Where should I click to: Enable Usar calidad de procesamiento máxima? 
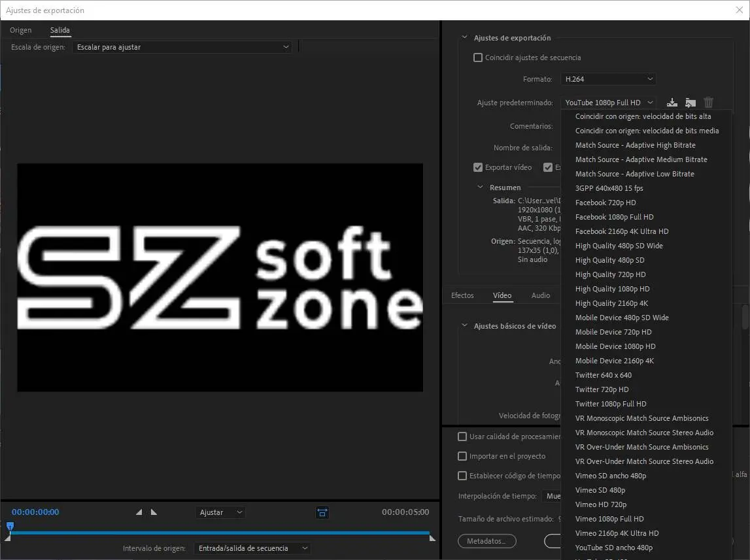(462, 436)
